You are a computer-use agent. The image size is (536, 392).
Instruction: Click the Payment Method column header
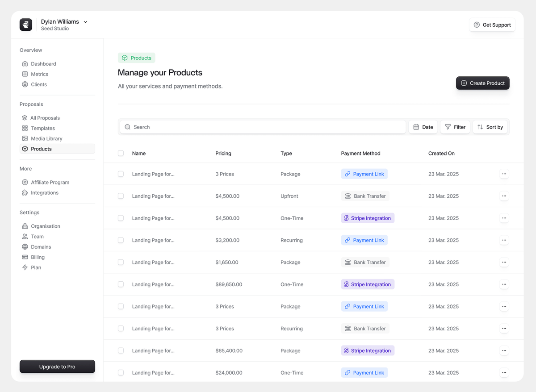click(360, 153)
